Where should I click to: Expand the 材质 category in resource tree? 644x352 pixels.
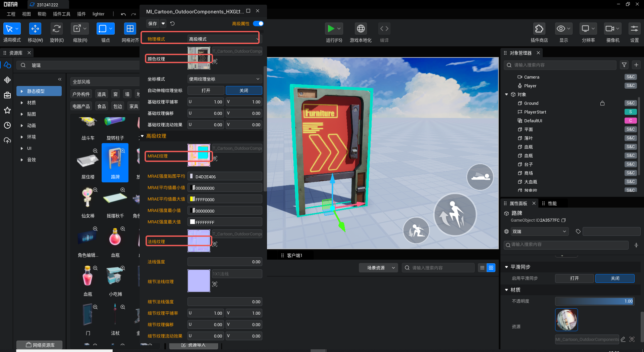point(22,102)
